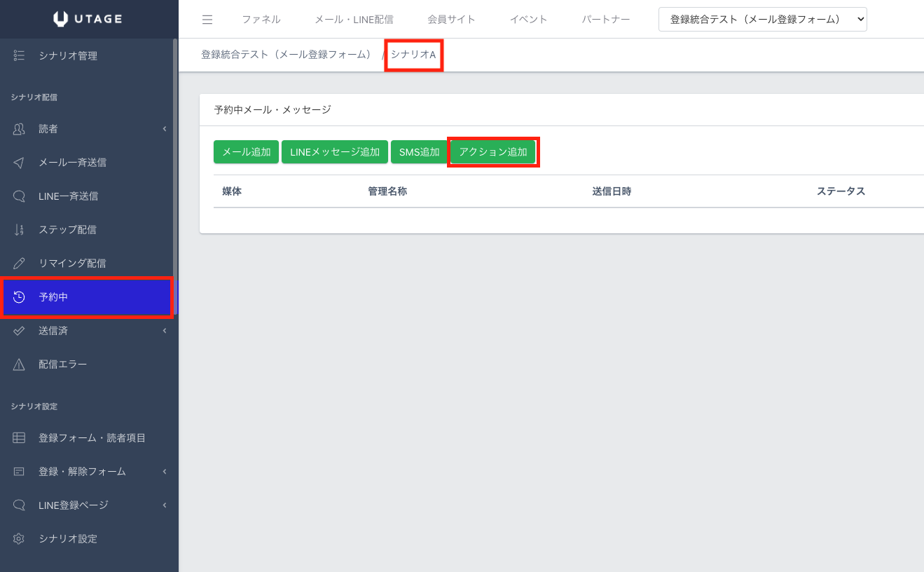Click the warning triangle icon for 配信エラー
The image size is (924, 572).
coord(19,365)
